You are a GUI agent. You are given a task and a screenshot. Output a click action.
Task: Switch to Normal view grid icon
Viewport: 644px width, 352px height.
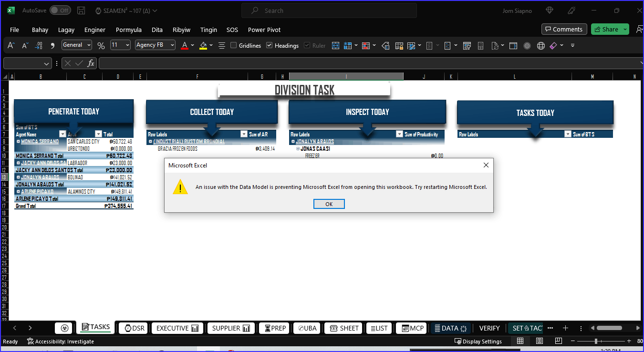[520, 341]
